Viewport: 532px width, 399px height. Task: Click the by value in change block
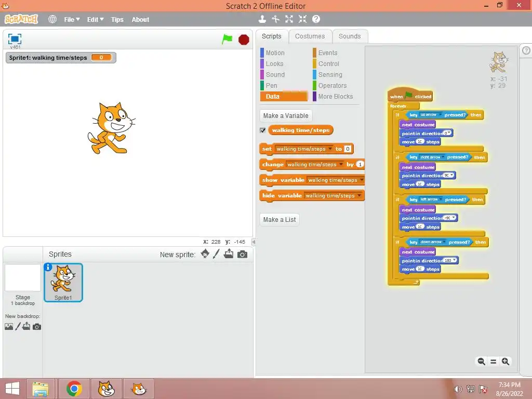360,164
